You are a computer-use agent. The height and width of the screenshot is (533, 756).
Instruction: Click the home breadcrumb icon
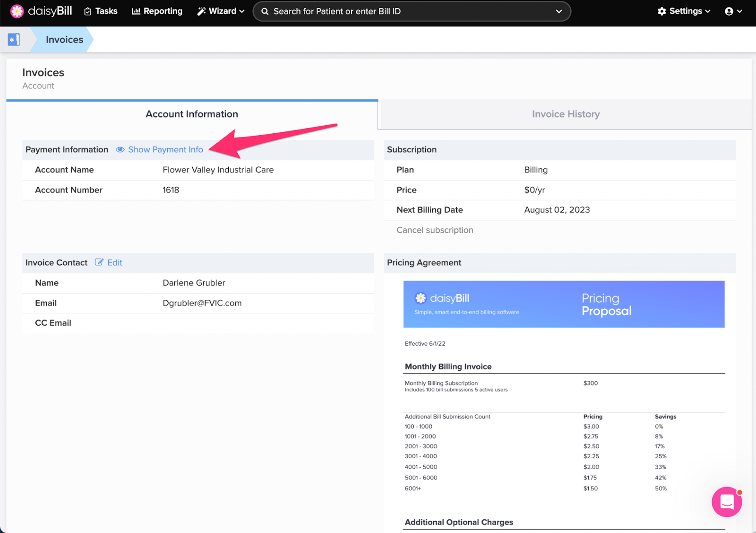(x=14, y=40)
